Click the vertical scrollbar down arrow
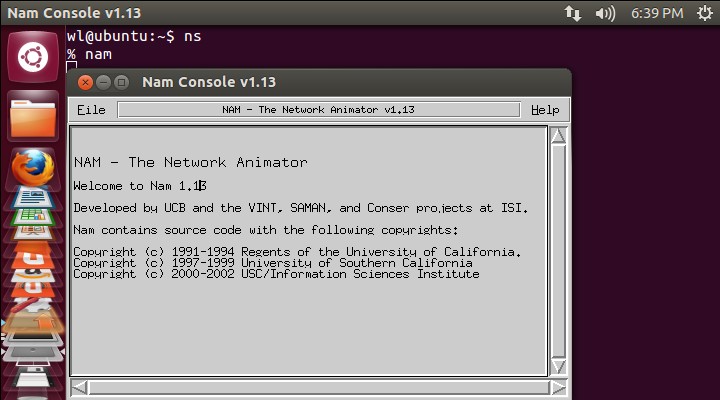 pos(558,366)
